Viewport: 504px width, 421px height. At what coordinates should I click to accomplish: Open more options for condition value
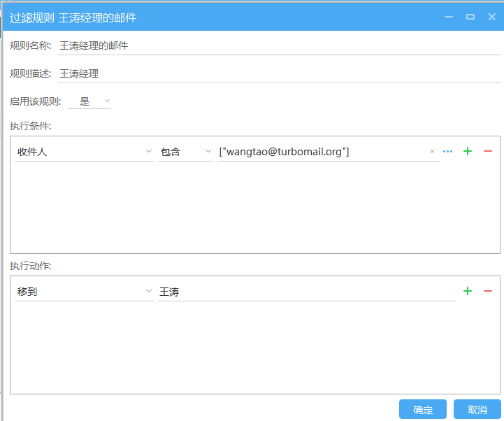point(448,151)
